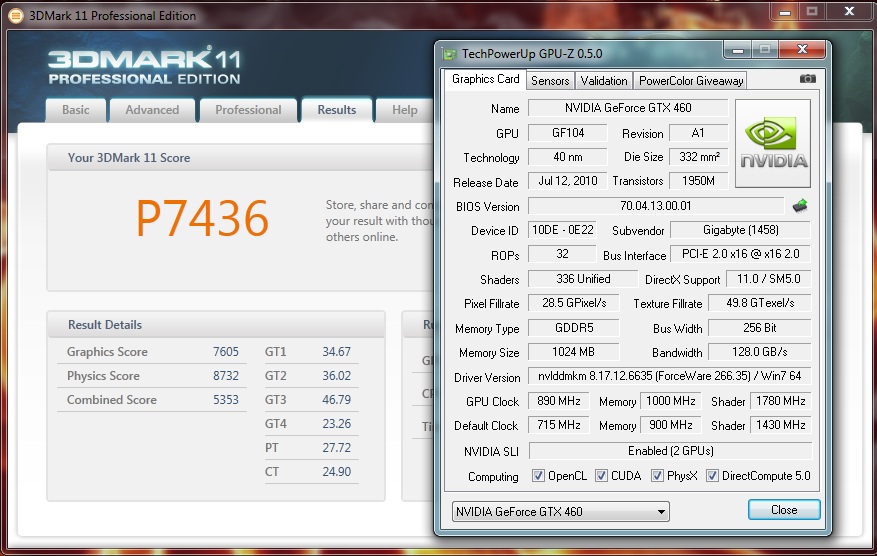The height and width of the screenshot is (556, 877).
Task: Switch to the Basic tab in 3DMark
Action: tap(76, 110)
